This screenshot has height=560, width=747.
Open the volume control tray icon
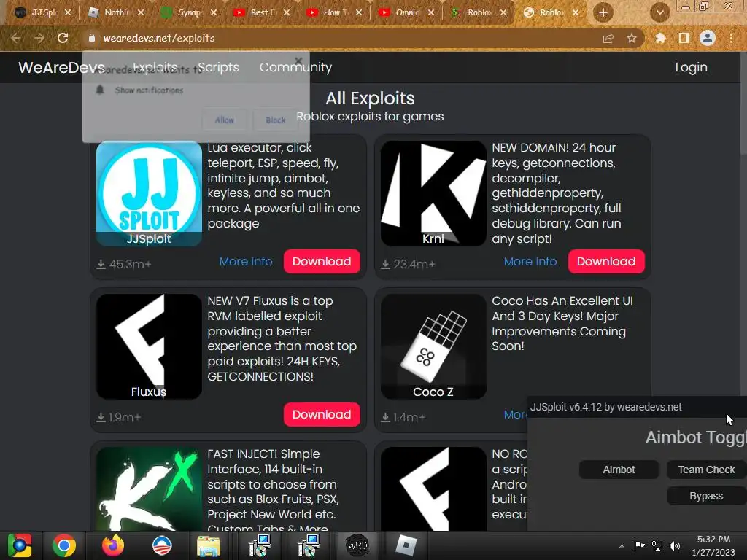675,546
